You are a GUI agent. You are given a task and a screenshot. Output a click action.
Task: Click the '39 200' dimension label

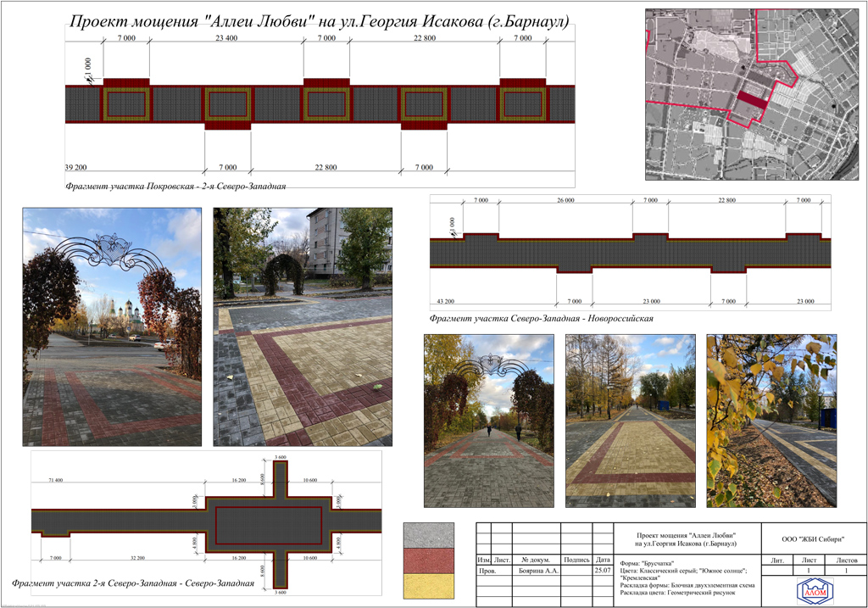click(x=75, y=167)
